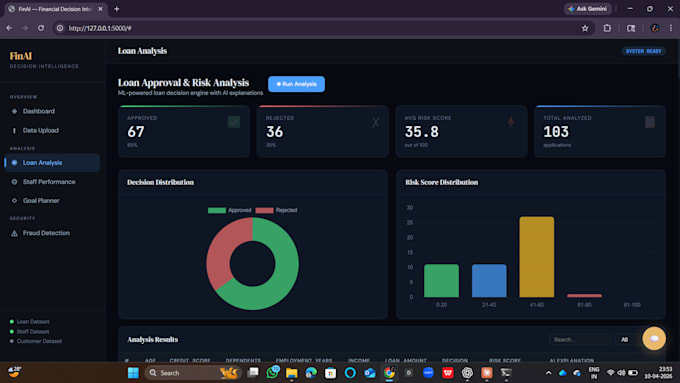Open the floating chat assistant button
This screenshot has width=680, height=383.
tap(654, 338)
